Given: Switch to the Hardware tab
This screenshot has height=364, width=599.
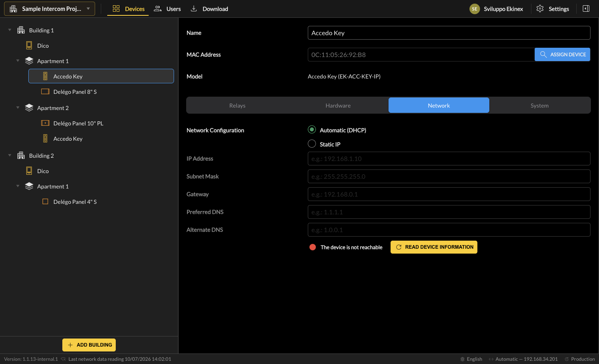Looking at the screenshot, I should click(338, 105).
